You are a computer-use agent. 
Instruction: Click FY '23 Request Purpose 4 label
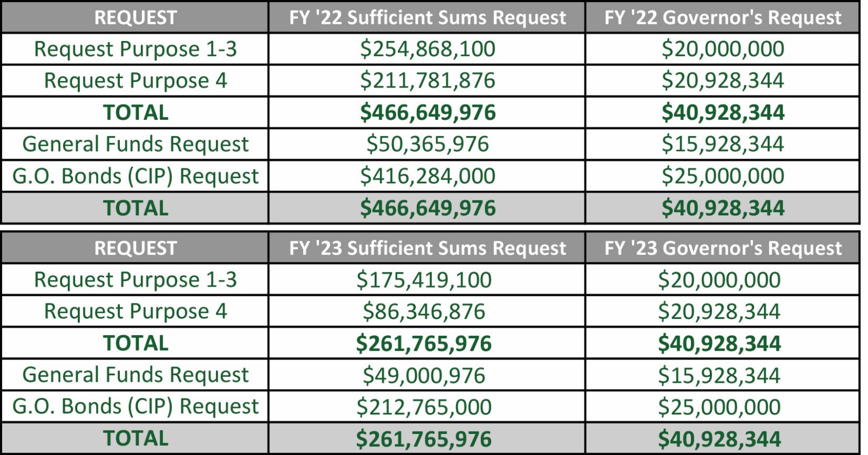coord(135,311)
